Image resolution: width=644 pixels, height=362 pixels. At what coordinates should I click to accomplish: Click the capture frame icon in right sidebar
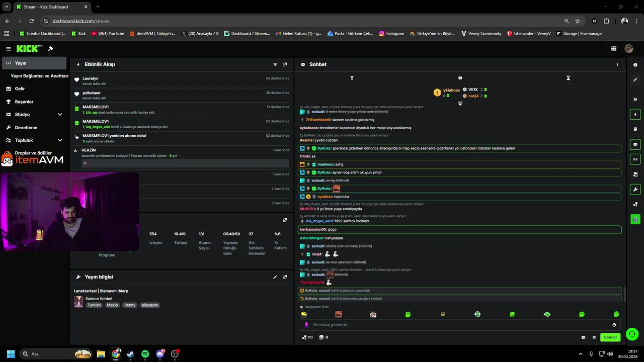pos(635,100)
